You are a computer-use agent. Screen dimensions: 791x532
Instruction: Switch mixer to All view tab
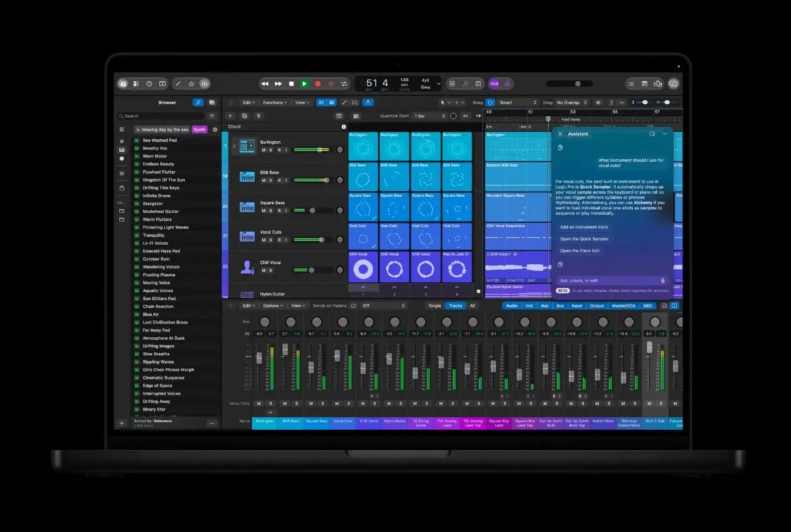click(x=473, y=306)
